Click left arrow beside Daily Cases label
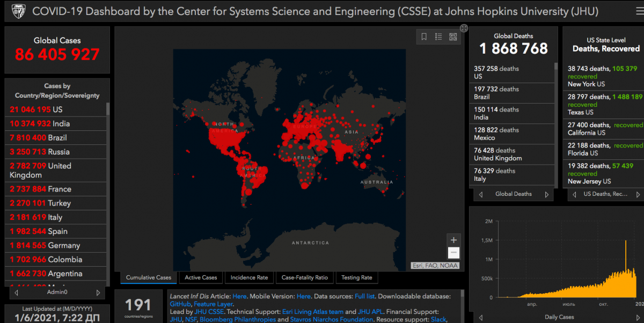The height and width of the screenshot is (323, 644). click(481, 317)
